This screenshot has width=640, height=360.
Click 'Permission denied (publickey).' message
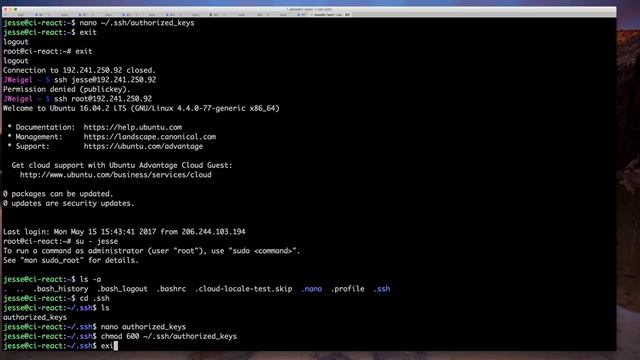(x=67, y=89)
